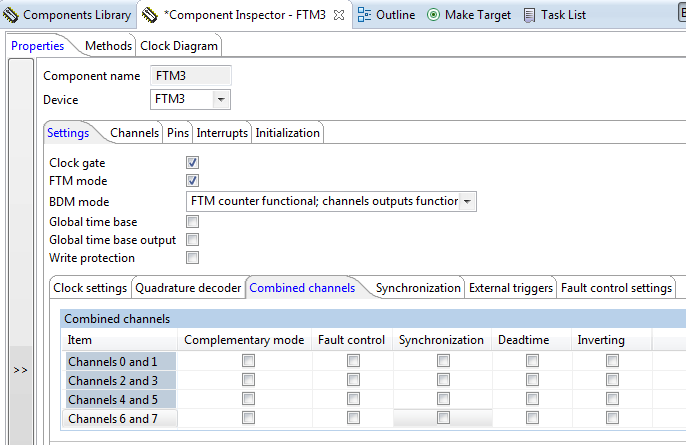This screenshot has height=445, width=686.
Task: Close the Component Inspector FTM3 tab
Action: [x=338, y=15]
